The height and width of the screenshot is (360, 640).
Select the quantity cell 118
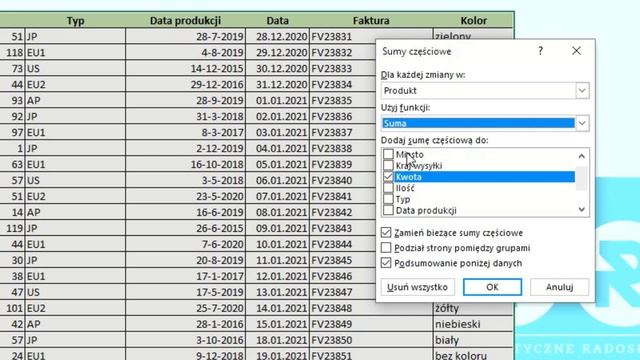tap(12, 53)
